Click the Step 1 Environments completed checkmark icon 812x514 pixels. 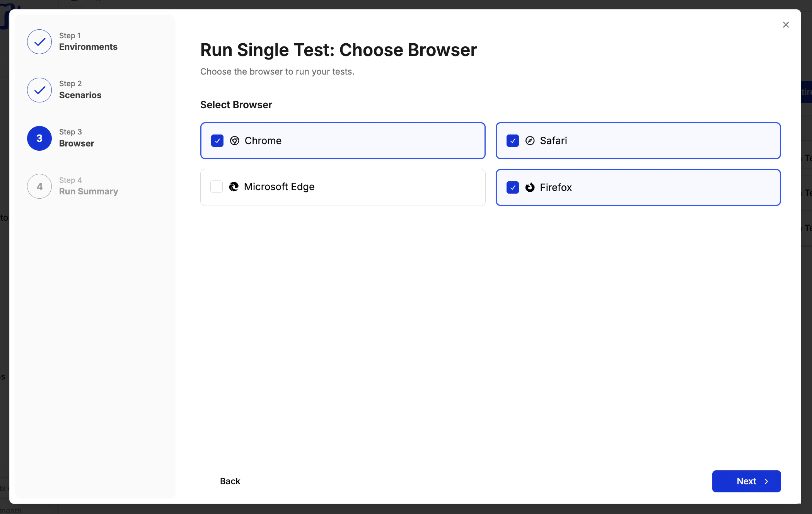pos(39,42)
